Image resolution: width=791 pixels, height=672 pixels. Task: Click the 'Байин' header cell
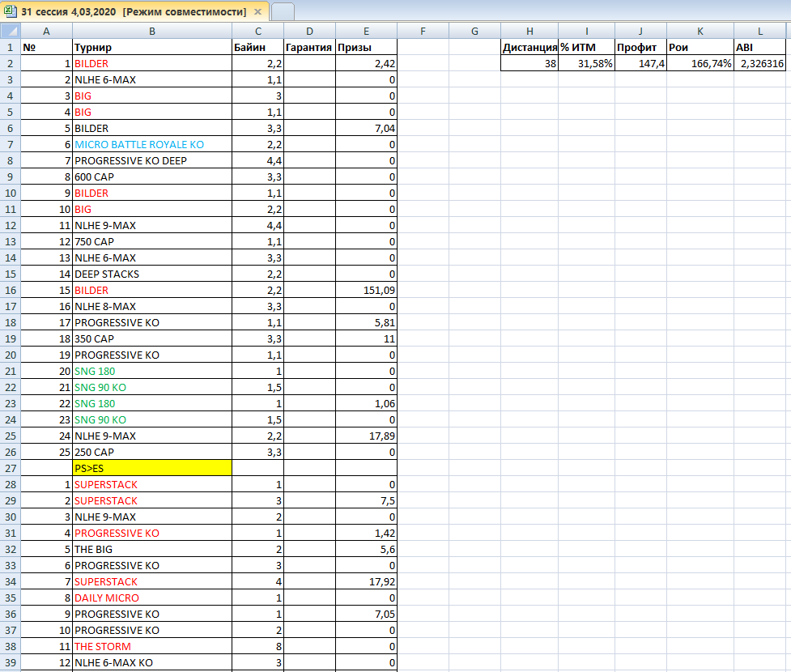(x=257, y=48)
